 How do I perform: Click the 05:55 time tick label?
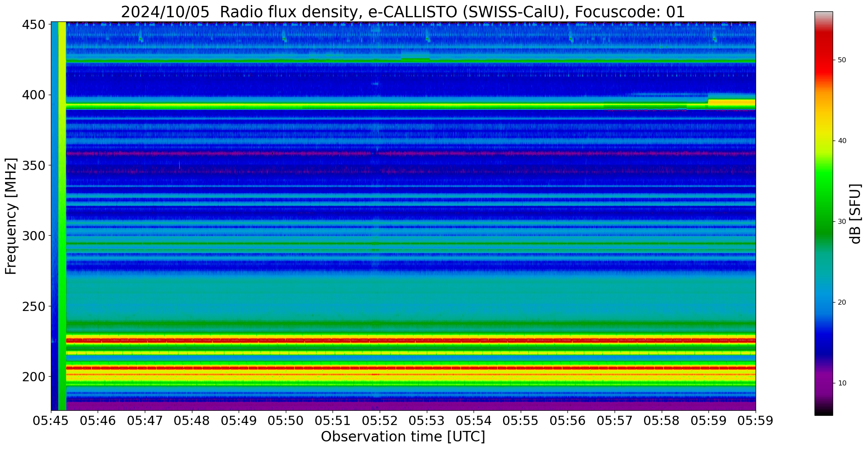(521, 421)
